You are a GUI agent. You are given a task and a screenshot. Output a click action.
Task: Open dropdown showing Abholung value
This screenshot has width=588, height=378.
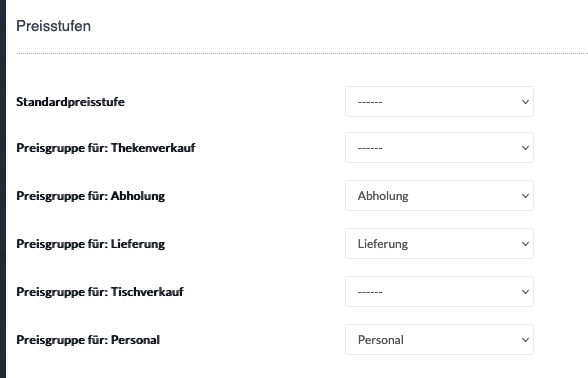coord(439,195)
